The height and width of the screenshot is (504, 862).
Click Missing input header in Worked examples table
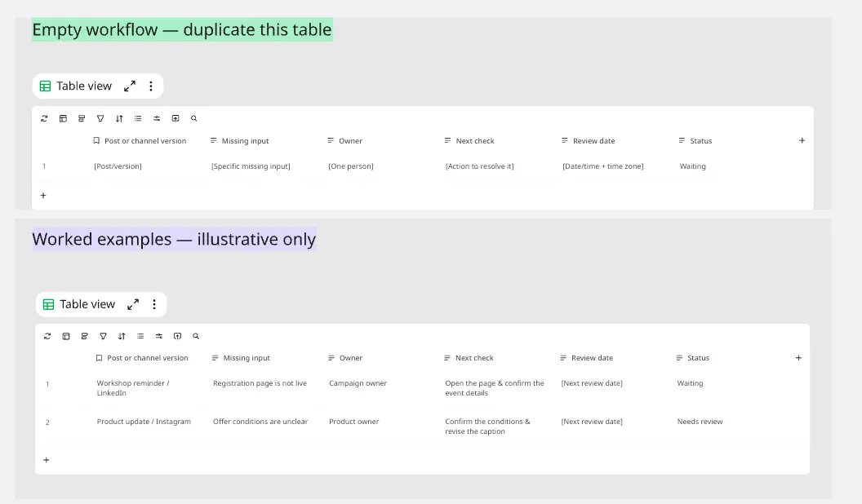click(x=242, y=358)
